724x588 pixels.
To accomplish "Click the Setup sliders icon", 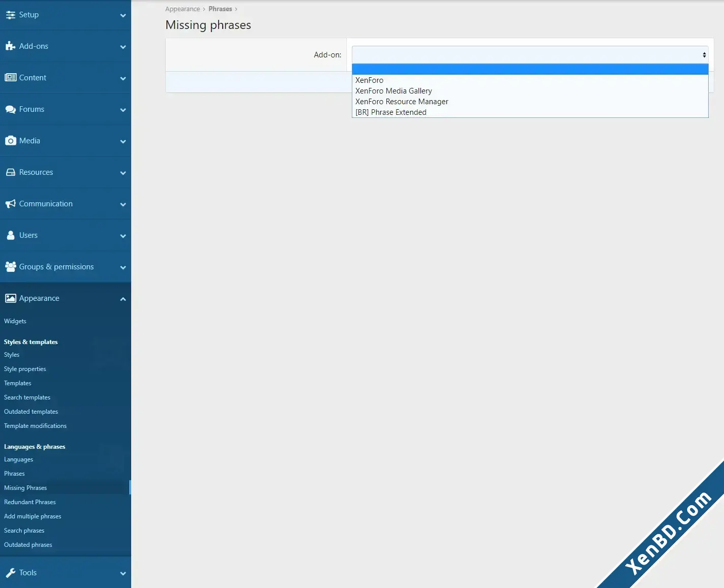I will point(10,15).
